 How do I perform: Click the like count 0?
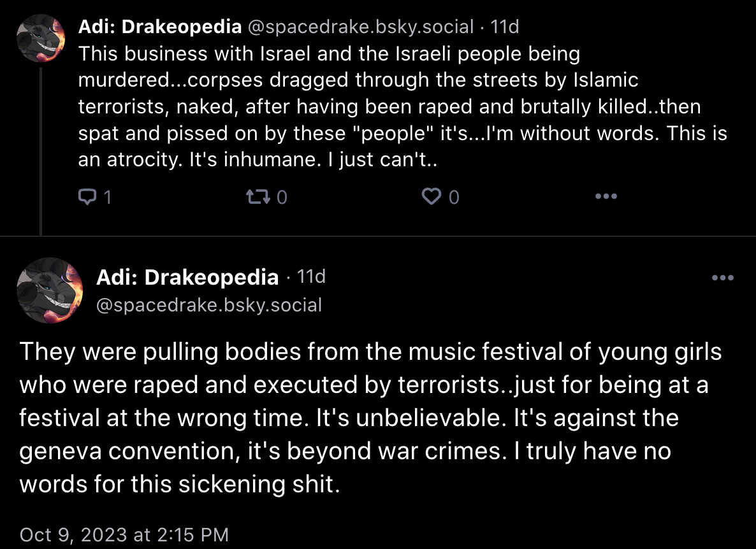click(x=454, y=197)
